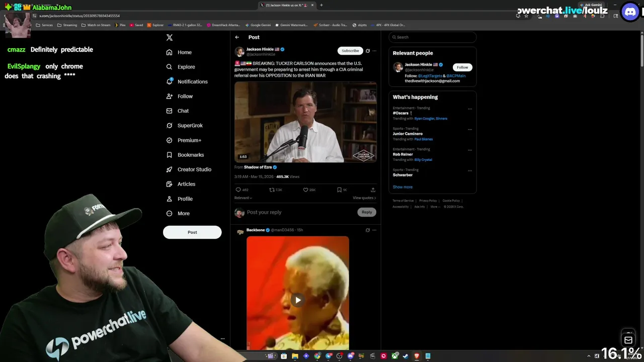
Task: Click the Bookmarks sidebar icon
Action: click(169, 155)
